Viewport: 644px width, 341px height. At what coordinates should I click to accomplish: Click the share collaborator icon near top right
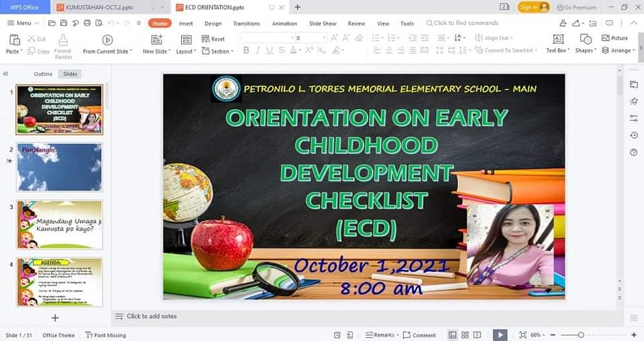tap(563, 23)
